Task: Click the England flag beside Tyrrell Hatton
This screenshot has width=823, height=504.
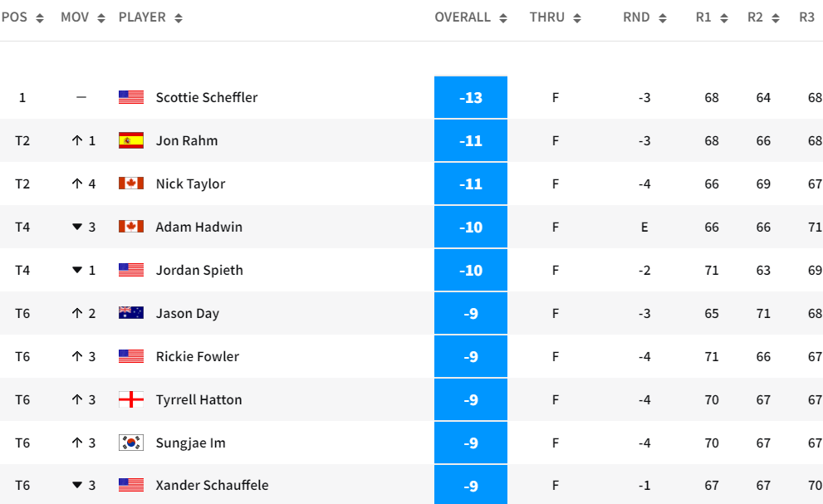Action: [x=131, y=399]
